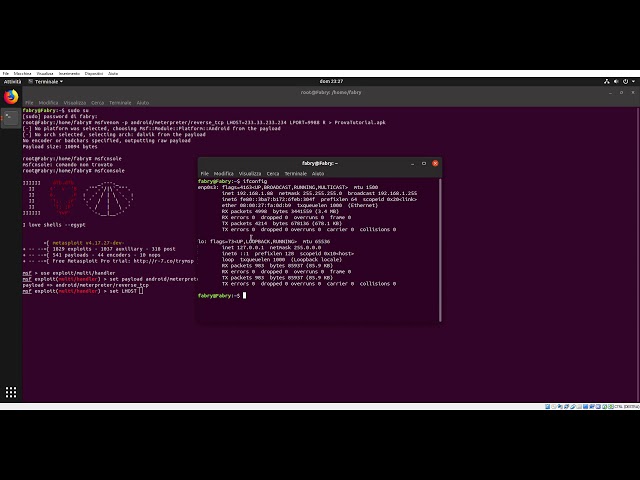Screen dimensions: 640x480
Task: Click VirtualBox shared folders status icon
Action: (x=579, y=407)
